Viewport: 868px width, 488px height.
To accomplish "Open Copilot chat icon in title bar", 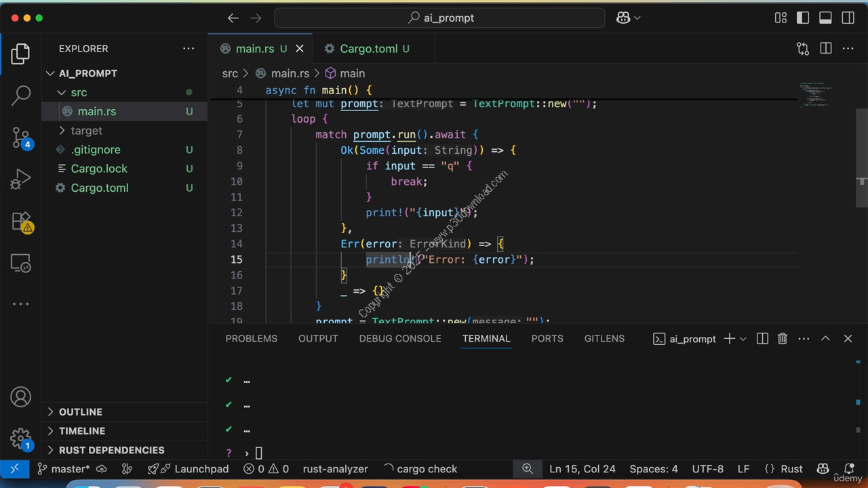I will click(623, 18).
